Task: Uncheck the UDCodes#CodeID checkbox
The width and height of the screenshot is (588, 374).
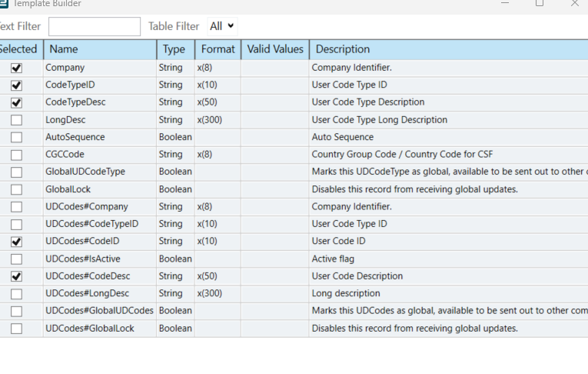Action: point(16,242)
